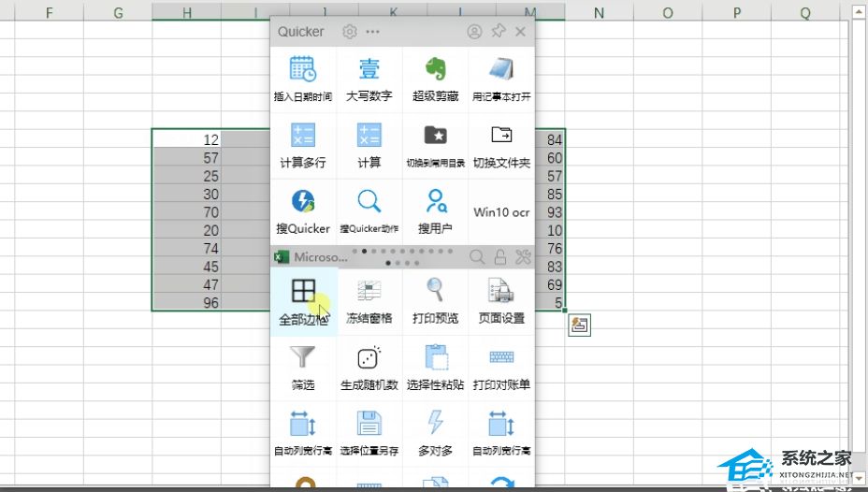This screenshot has height=492, width=868.
Task: Toggle the lock icon in Microsoft profile bar
Action: pos(500,256)
